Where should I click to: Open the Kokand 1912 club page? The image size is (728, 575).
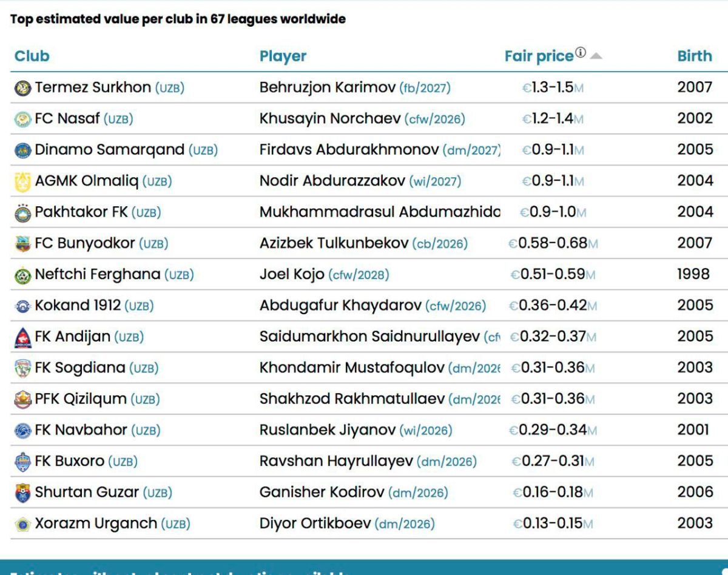(78, 305)
